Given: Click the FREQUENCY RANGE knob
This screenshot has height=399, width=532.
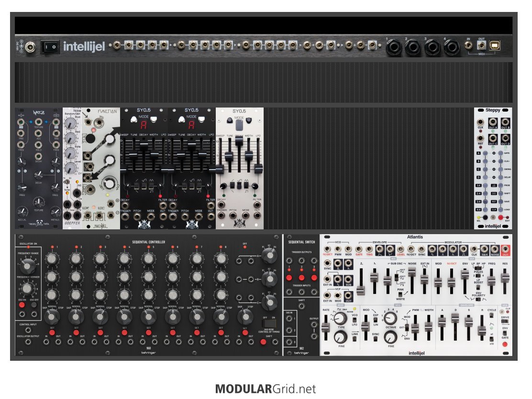Looking at the screenshot, I should click(28, 267).
